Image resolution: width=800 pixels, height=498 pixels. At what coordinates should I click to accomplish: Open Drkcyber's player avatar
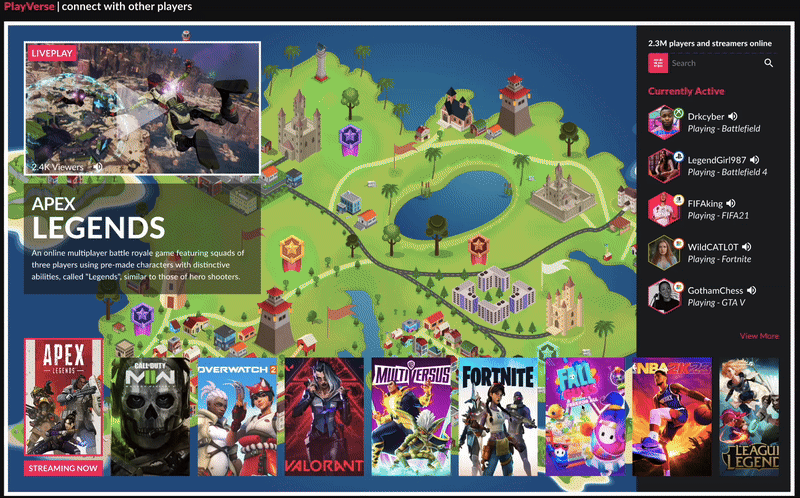coord(664,123)
